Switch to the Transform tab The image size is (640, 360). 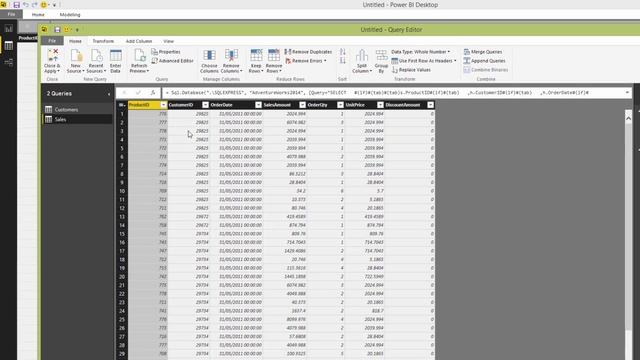tap(103, 41)
